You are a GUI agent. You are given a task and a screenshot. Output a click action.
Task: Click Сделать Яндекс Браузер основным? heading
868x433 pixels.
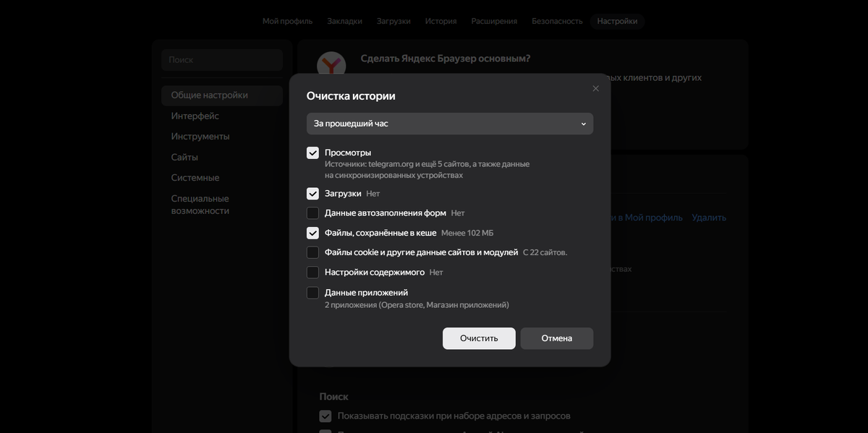[446, 59]
